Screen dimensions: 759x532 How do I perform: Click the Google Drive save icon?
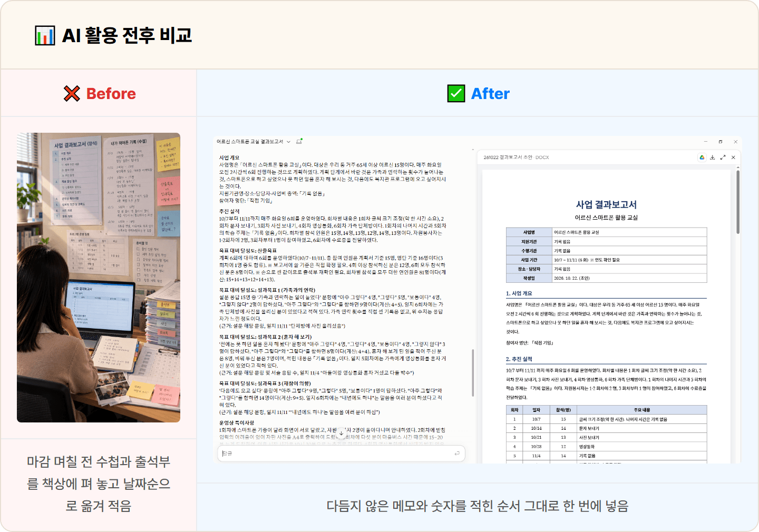coord(702,157)
